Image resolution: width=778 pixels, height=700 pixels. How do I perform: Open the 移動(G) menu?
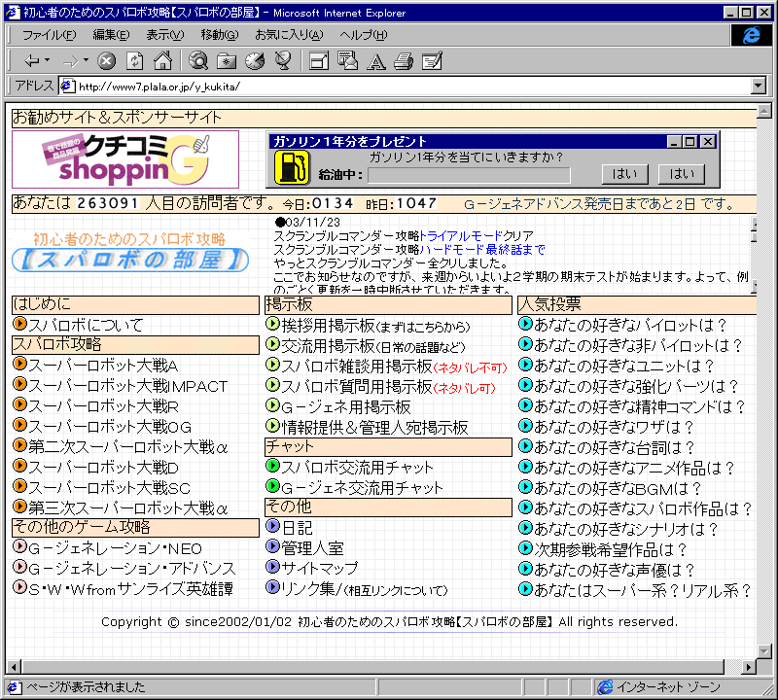220,35
